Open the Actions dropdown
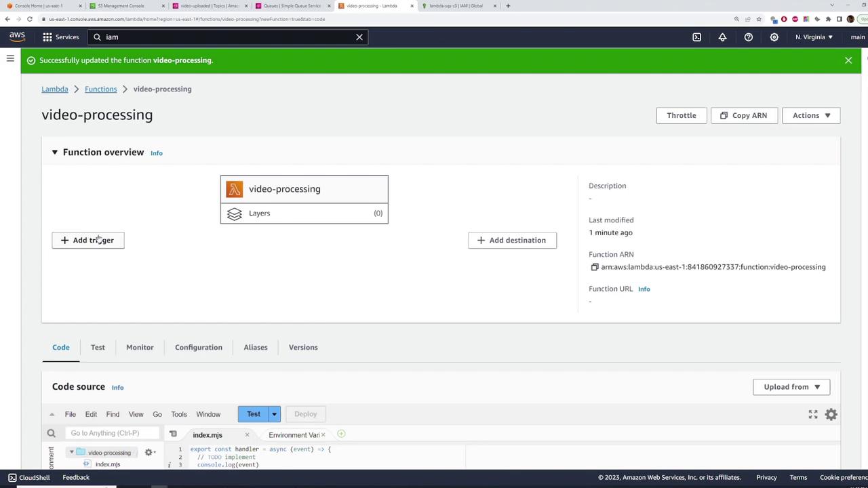 click(811, 115)
